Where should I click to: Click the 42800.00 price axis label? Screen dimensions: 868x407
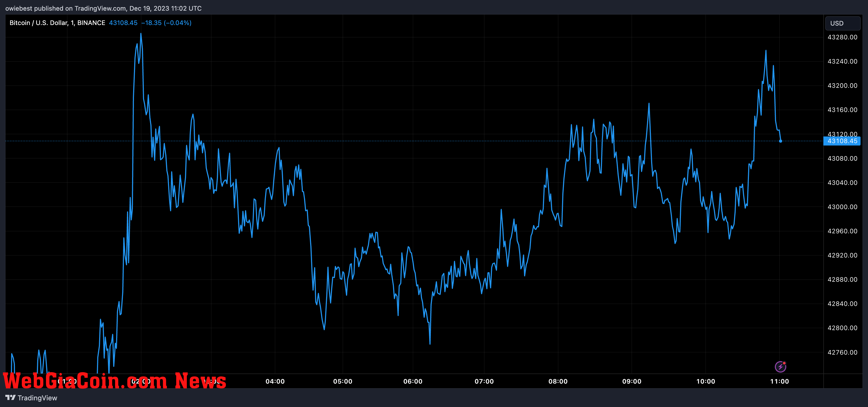tap(842, 328)
